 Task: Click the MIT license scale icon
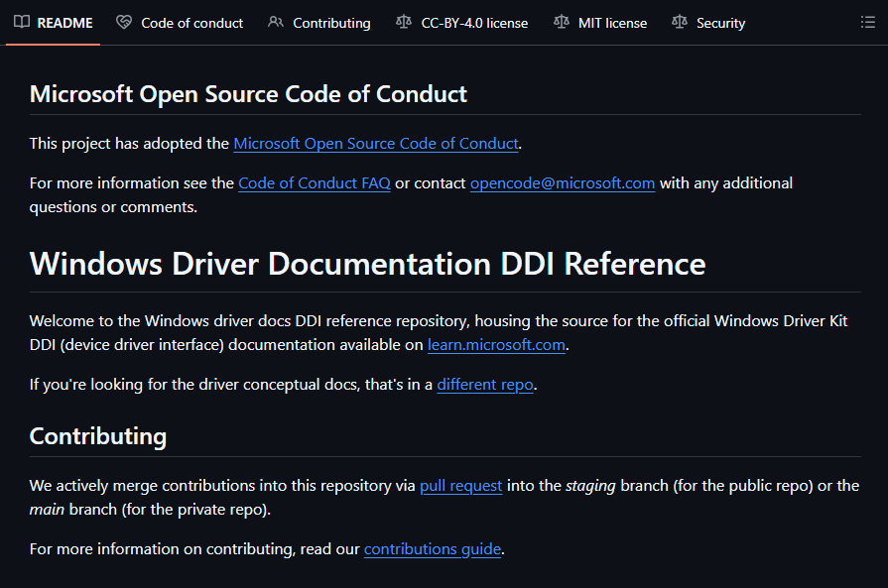pyautogui.click(x=561, y=22)
